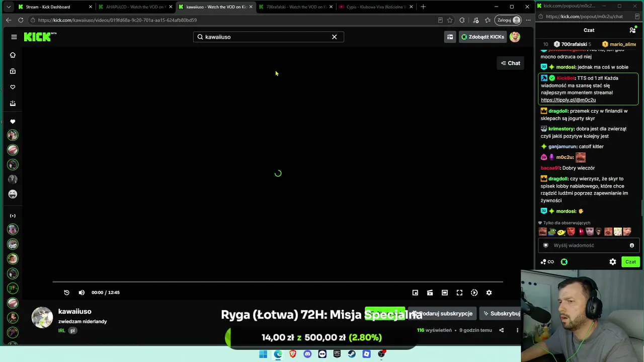Open the chat users list icon
Screen dimensions: 644x362
coord(632,30)
